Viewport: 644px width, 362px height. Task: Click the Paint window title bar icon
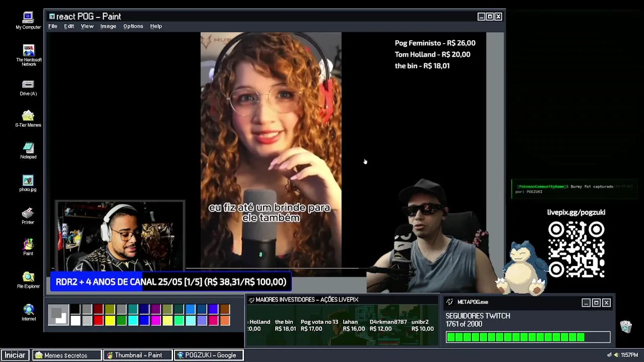pos(52,17)
